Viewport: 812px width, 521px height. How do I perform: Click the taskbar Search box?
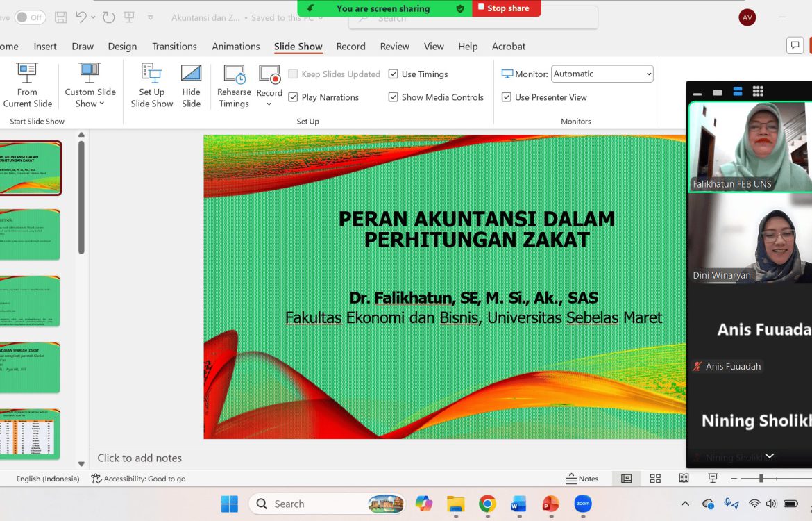[327, 504]
